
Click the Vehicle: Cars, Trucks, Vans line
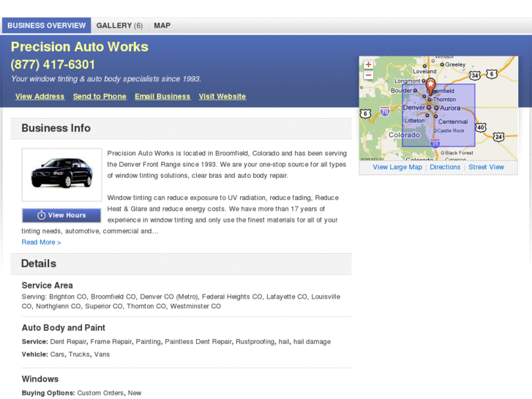(66, 354)
